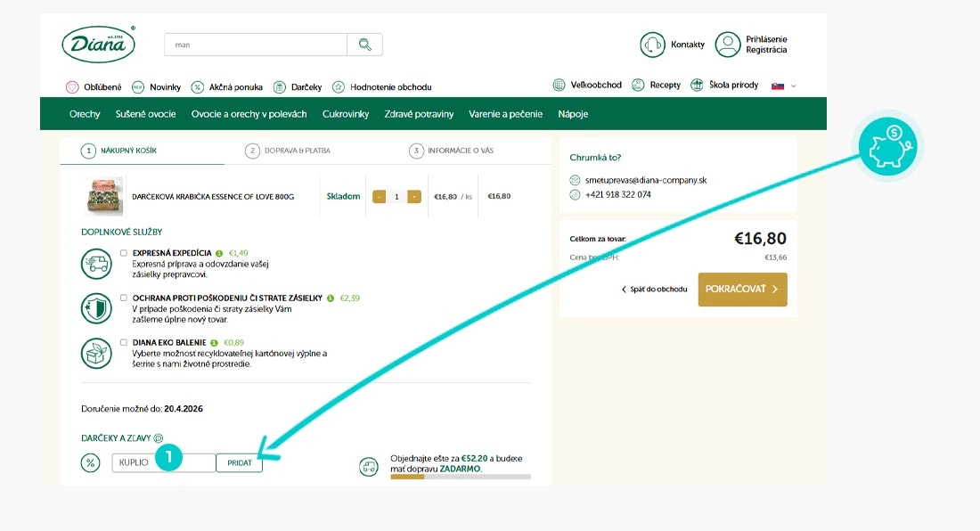
Task: Tick Ochrana proti poškodeniu checkbox
Action: pos(124,298)
